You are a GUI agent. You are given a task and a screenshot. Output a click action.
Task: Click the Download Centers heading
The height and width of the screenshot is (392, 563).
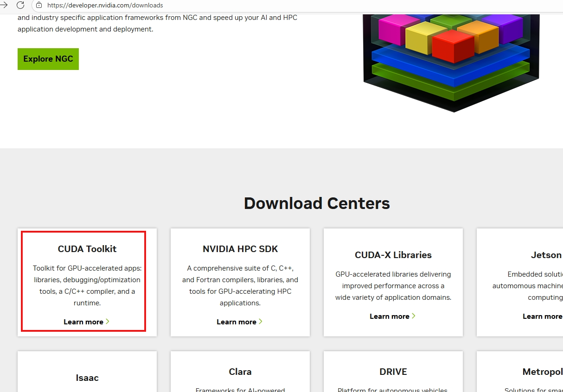(317, 203)
